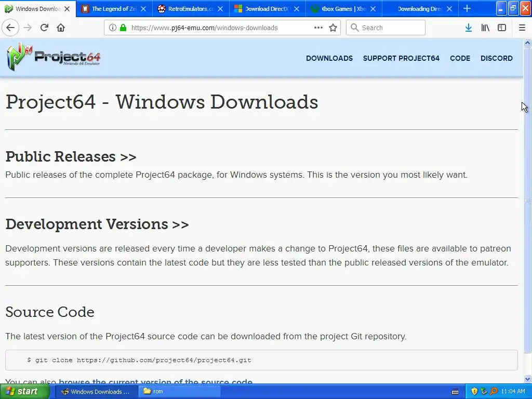Close The Legend of Zelda tab
This screenshot has width=532, height=399.
point(143,9)
